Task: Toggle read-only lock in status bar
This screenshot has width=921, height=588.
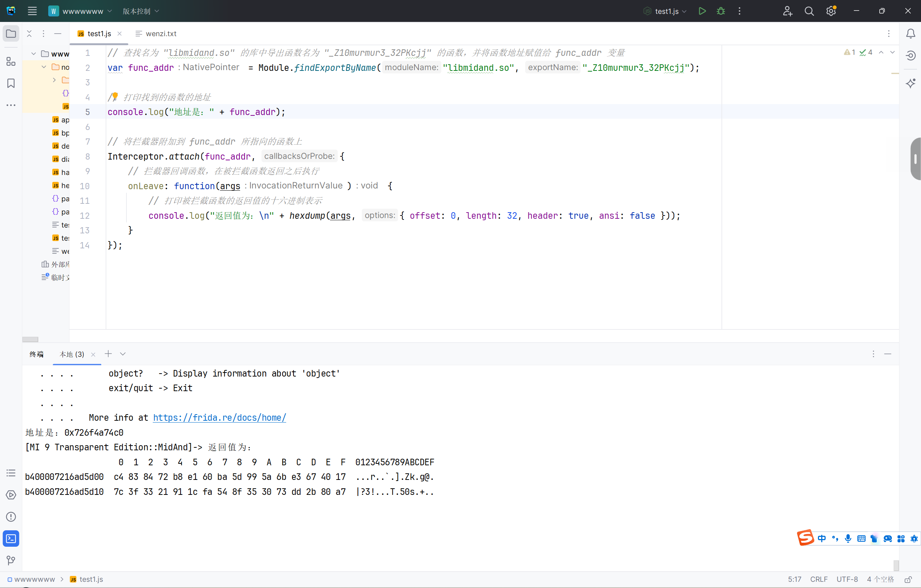Action: (x=908, y=580)
